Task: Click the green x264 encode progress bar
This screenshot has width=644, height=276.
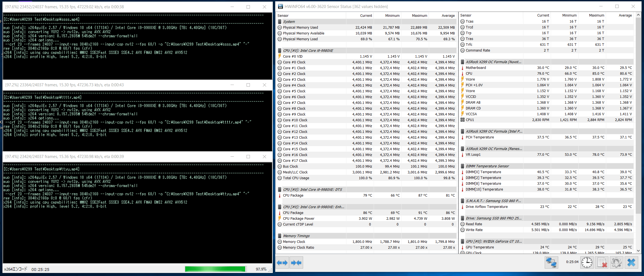Action: [x=215, y=269]
